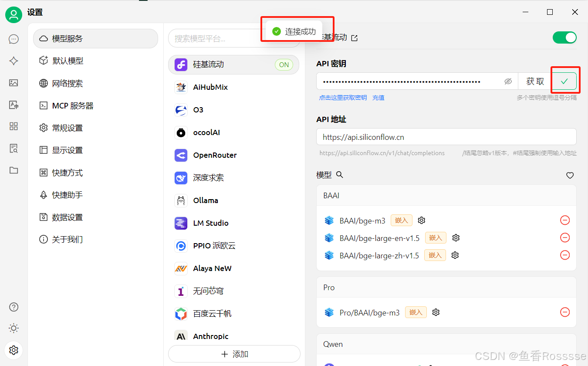
Task: Remove the BAAI/bge-large-zh-v1.5 model
Action: (x=565, y=255)
